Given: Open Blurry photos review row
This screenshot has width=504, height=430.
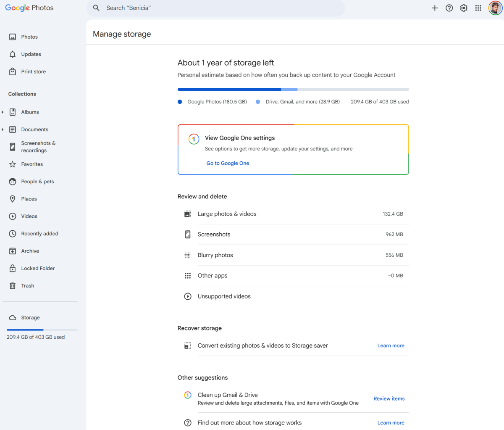Looking at the screenshot, I should tap(293, 255).
